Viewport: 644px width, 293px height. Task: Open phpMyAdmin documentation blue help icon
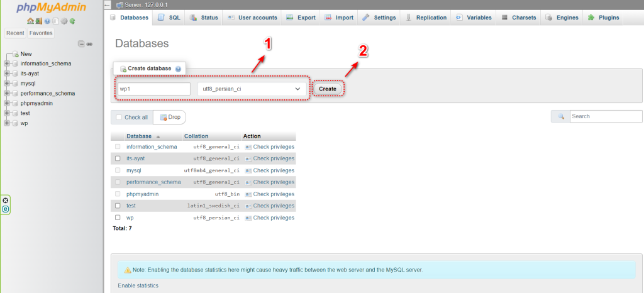point(47,21)
